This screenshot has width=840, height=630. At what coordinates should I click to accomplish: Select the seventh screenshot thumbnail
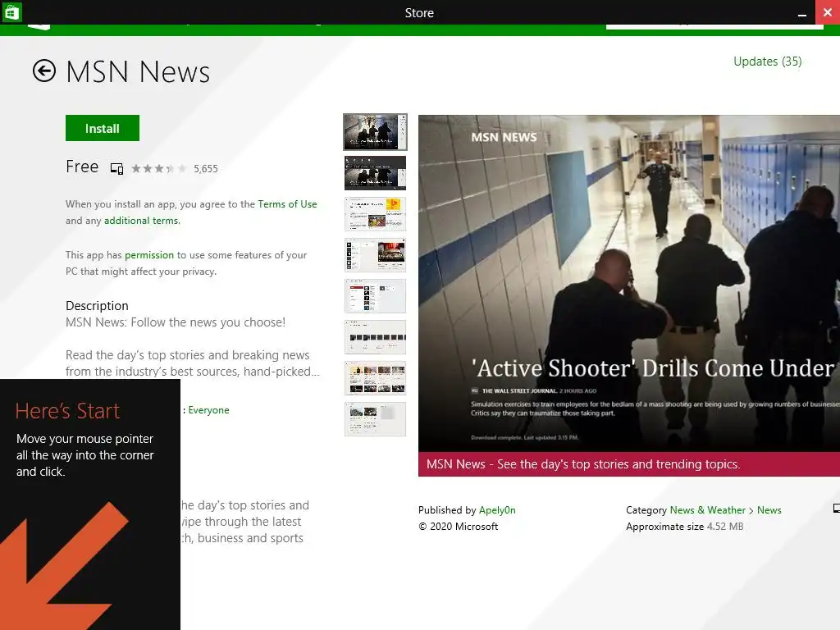(x=375, y=378)
